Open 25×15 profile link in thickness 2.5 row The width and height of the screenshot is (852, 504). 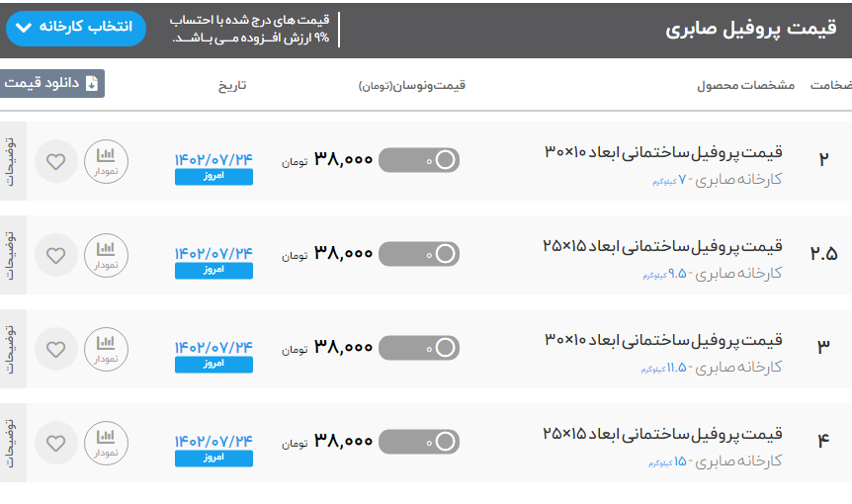662,245
